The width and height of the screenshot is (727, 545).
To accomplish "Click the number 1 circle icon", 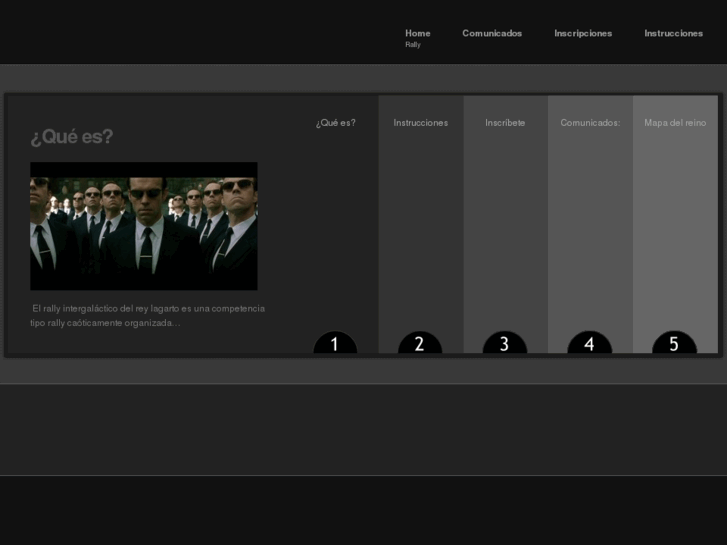I will pos(335,343).
